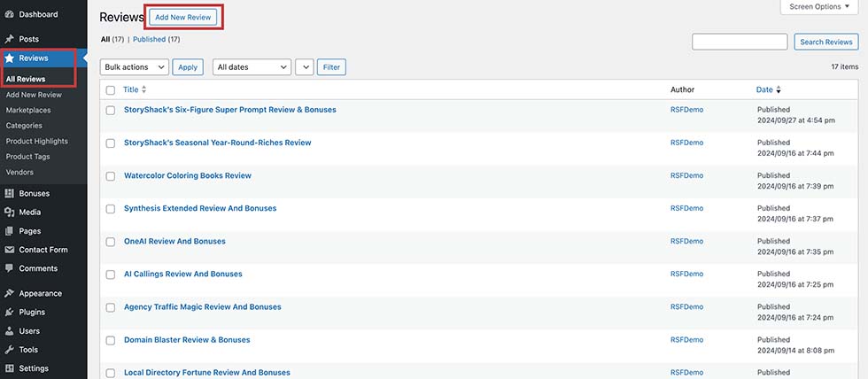Show only Published reviews filter link
The image size is (868, 379).
point(149,39)
